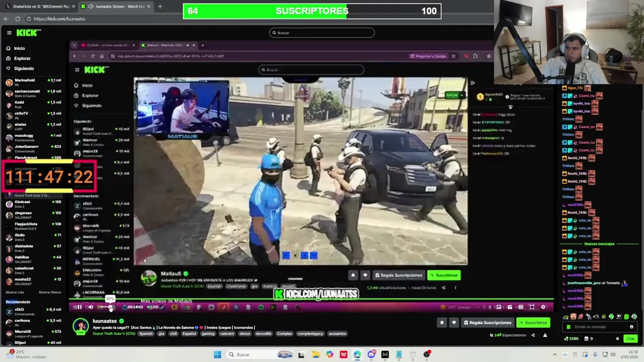Report the stream via the warning icon
The image size is (644, 362).
[545, 335]
